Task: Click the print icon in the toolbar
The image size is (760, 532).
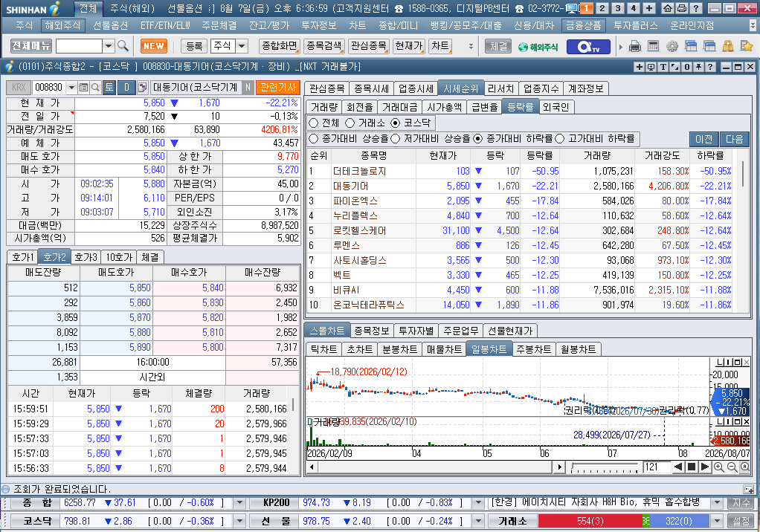Action: coord(634,47)
